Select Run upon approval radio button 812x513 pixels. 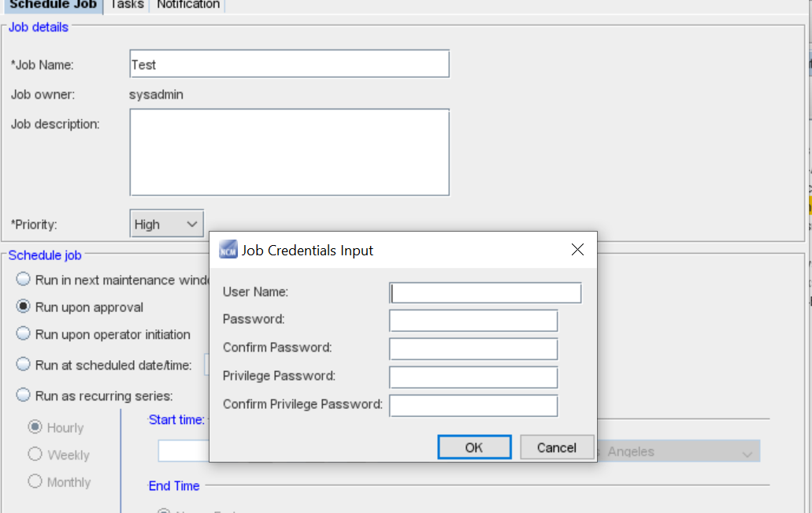[24, 307]
